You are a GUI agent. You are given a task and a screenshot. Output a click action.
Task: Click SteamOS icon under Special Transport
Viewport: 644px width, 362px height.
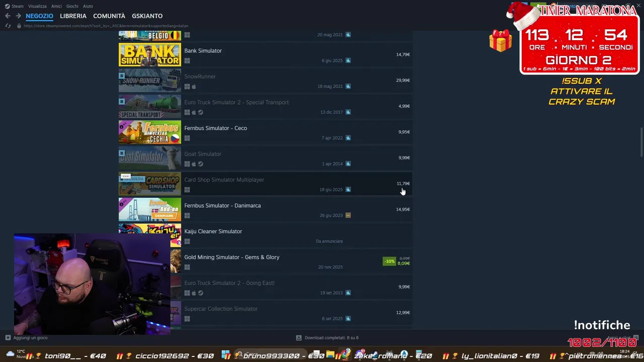tap(200, 112)
